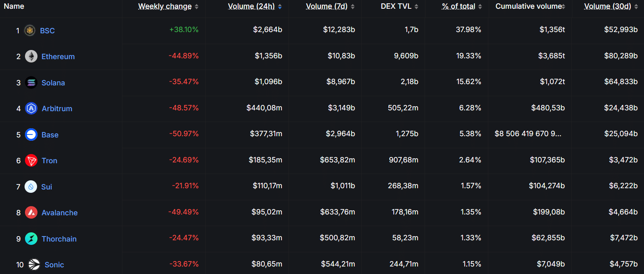Click the Avalanche logo icon
This screenshot has width=644, height=274.
(x=31, y=212)
